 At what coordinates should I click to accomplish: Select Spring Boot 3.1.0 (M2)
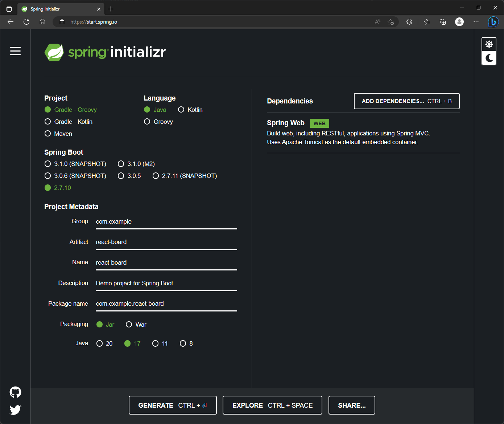pos(136,164)
